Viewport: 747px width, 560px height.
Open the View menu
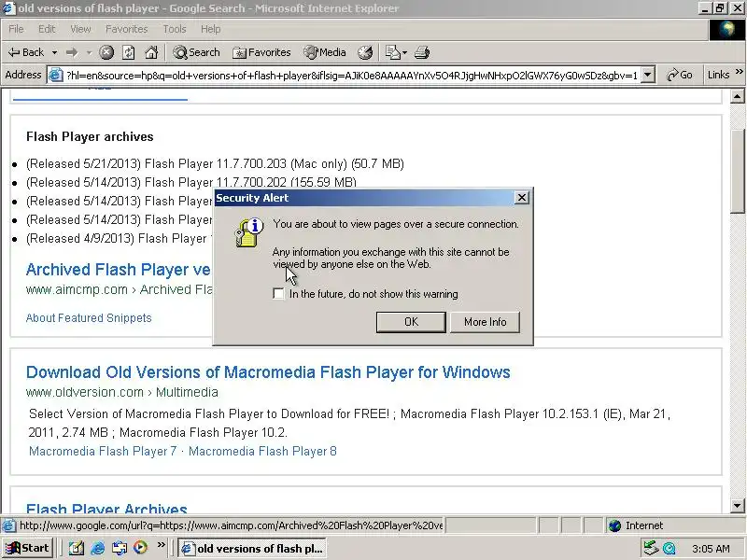(80, 29)
